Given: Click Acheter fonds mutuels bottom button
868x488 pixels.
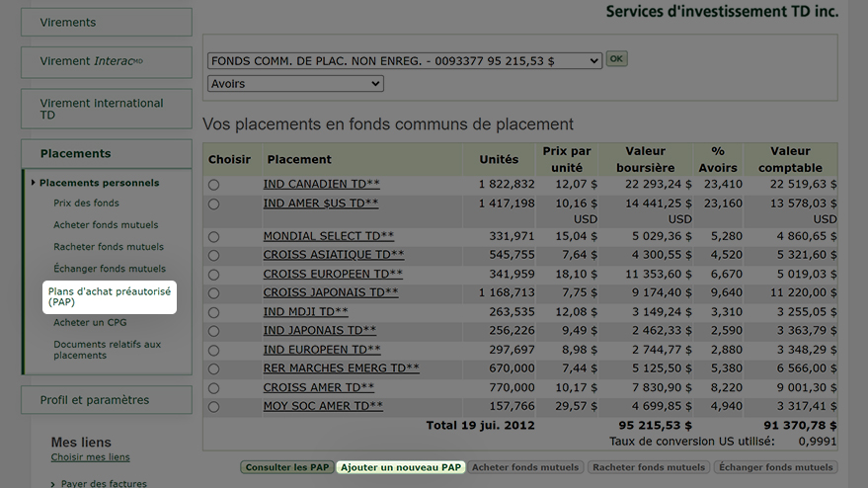Looking at the screenshot, I should click(524, 467).
